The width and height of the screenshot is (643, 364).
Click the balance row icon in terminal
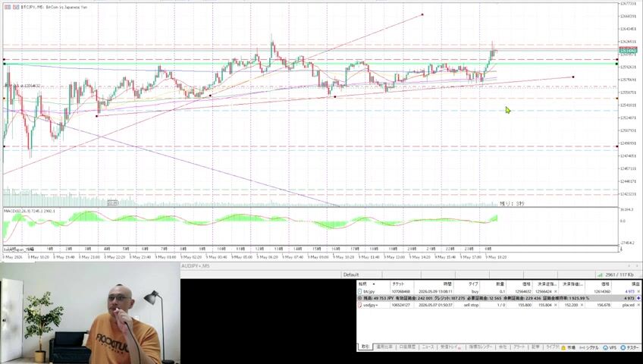click(359, 298)
